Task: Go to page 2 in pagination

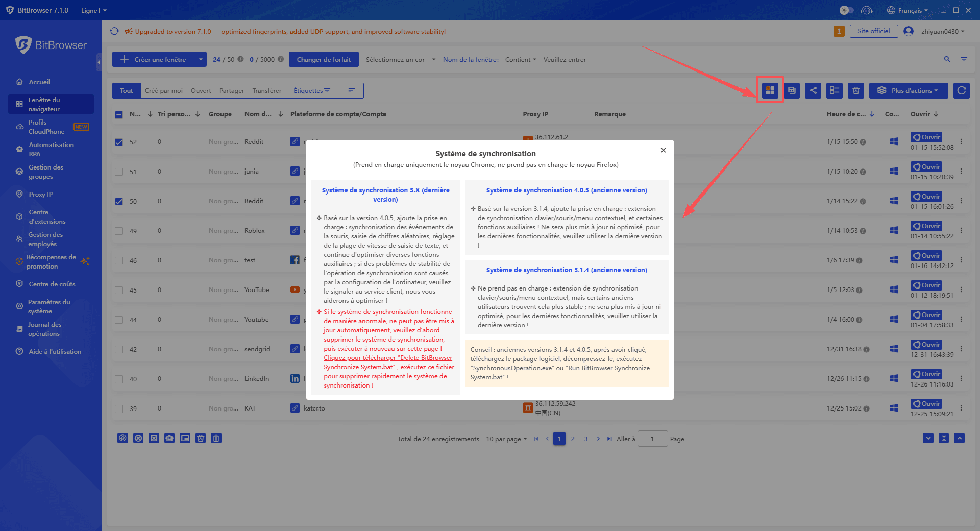Action: [x=573, y=439]
